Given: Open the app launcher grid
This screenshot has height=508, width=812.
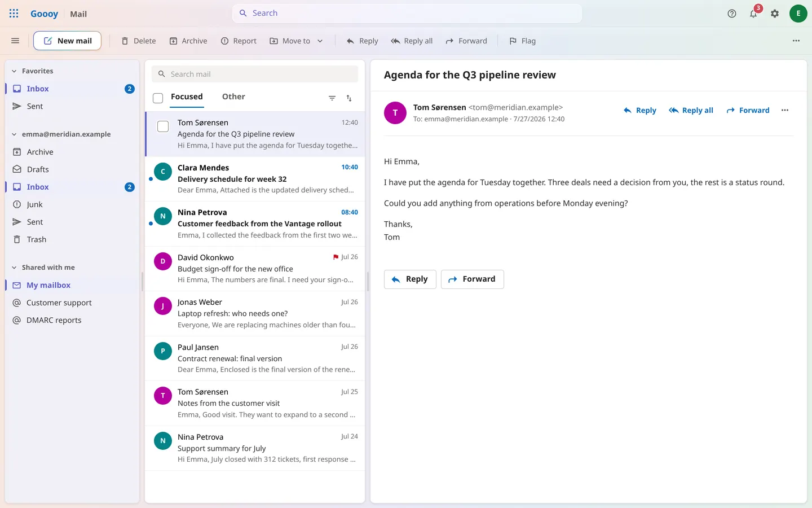Looking at the screenshot, I should [14, 14].
